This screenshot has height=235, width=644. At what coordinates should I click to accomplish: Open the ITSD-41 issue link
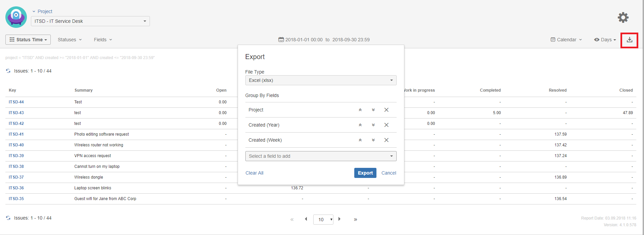pyautogui.click(x=16, y=134)
